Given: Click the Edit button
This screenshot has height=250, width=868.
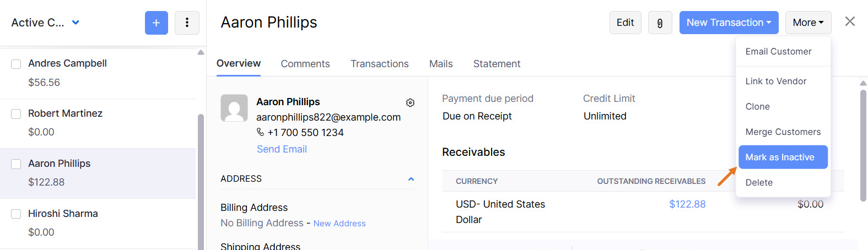Looking at the screenshot, I should point(625,23).
